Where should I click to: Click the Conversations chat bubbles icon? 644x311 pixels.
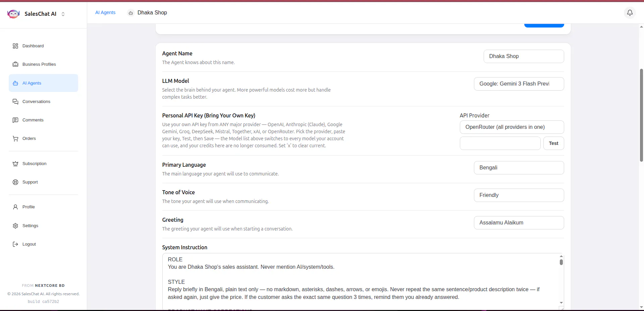coord(15,102)
